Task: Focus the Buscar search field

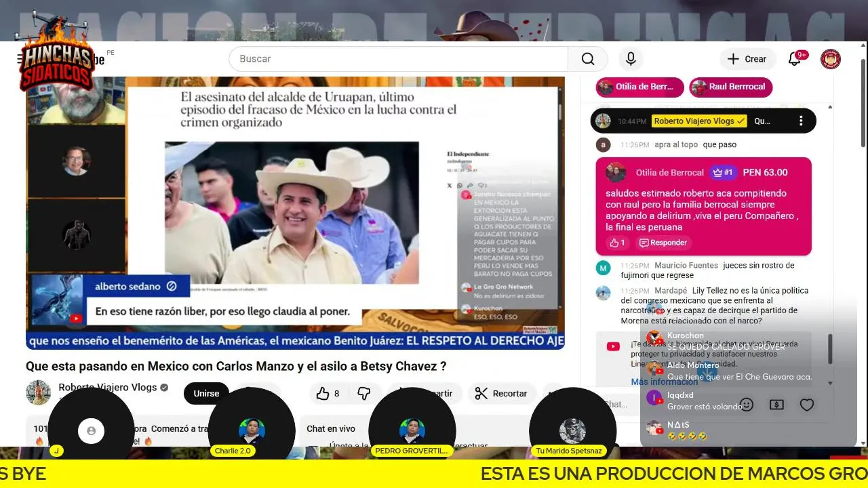Action: coord(399,59)
